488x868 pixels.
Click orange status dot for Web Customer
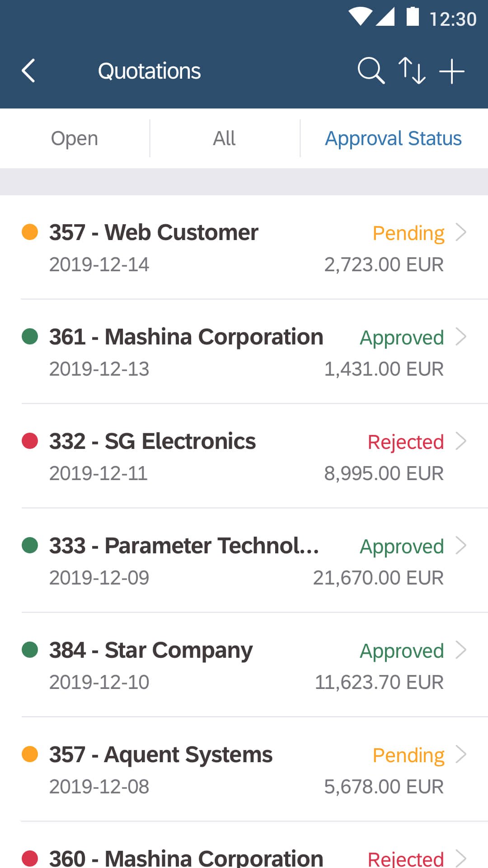point(30,232)
